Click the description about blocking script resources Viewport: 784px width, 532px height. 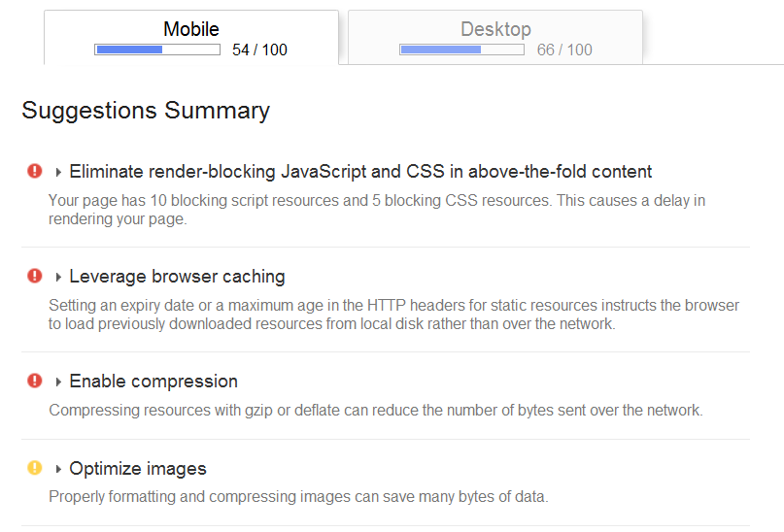coord(377,210)
